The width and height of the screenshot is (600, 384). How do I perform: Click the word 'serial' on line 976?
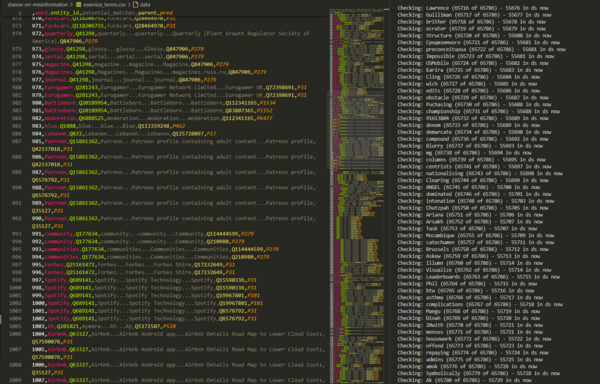pos(54,57)
